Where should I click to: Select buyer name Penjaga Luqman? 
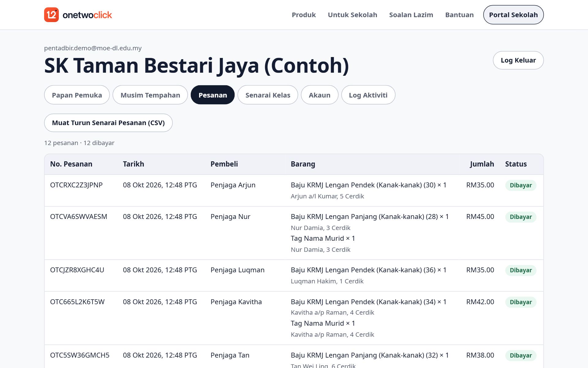pyautogui.click(x=237, y=270)
